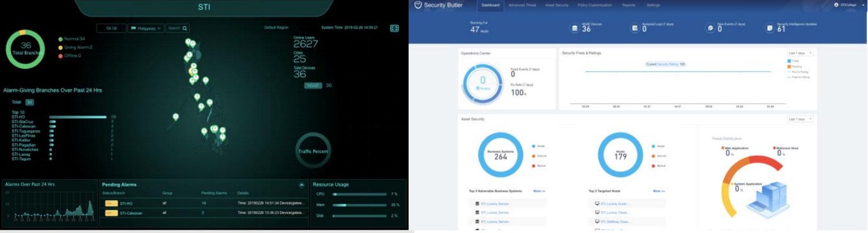Click More link for Targeted Hosts
Screen dimensions: 868x233
click(x=659, y=191)
